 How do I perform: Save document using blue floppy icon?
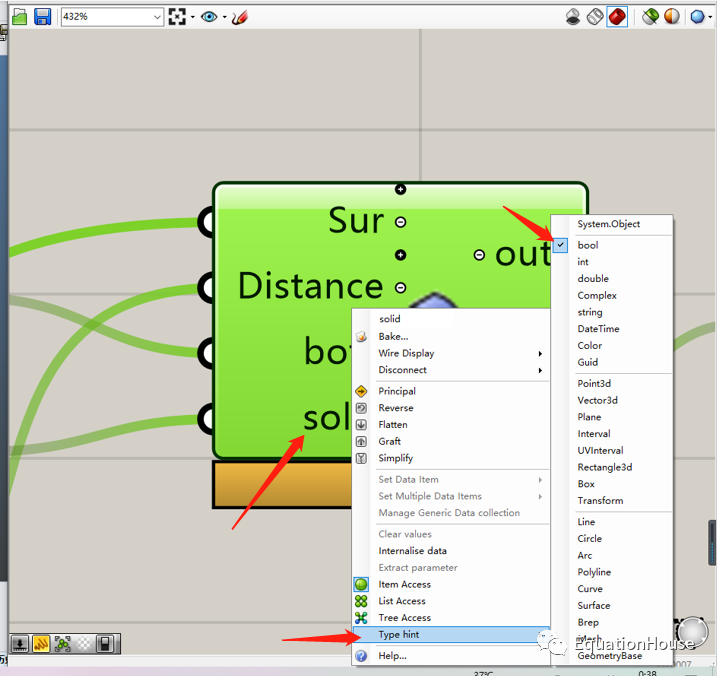[43, 17]
